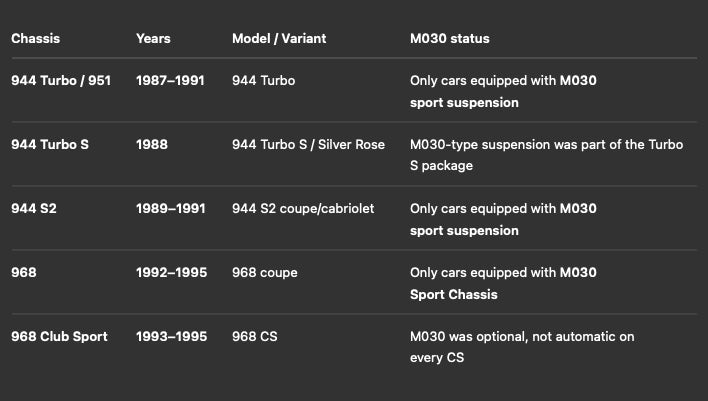Click the Chassis column header
The height and width of the screenshot is (401, 708).
36,39
